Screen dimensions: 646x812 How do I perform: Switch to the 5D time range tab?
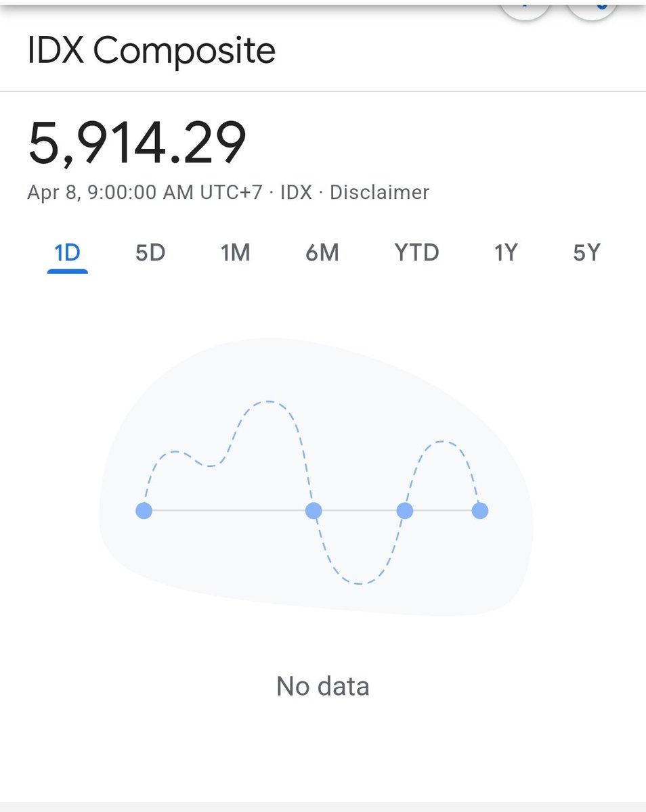pyautogui.click(x=150, y=252)
